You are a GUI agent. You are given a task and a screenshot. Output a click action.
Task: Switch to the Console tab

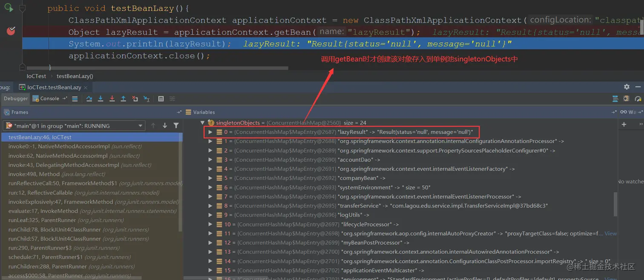point(46,98)
